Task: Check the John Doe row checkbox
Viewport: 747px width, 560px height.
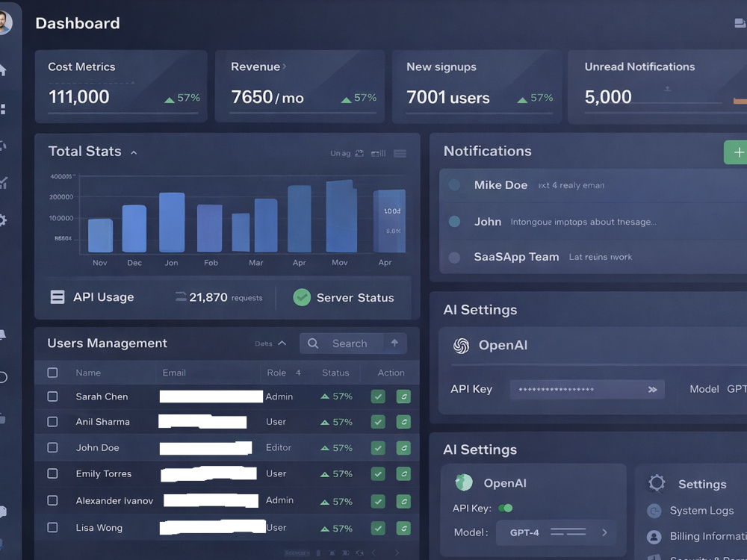Action: coord(52,447)
